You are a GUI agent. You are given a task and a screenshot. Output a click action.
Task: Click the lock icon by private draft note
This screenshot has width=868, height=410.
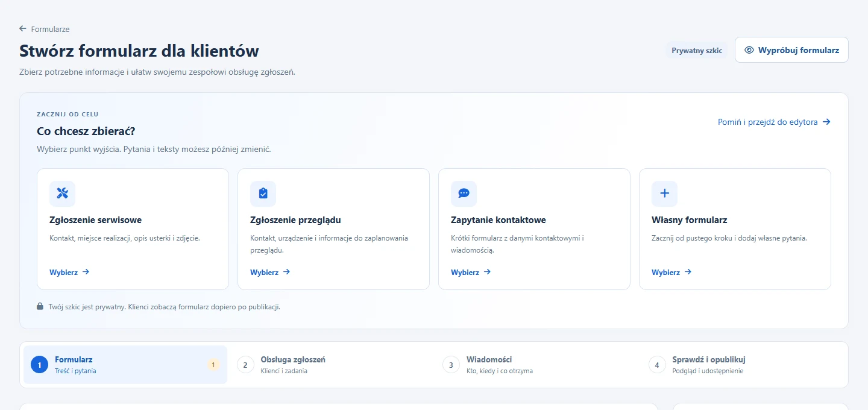click(x=40, y=306)
